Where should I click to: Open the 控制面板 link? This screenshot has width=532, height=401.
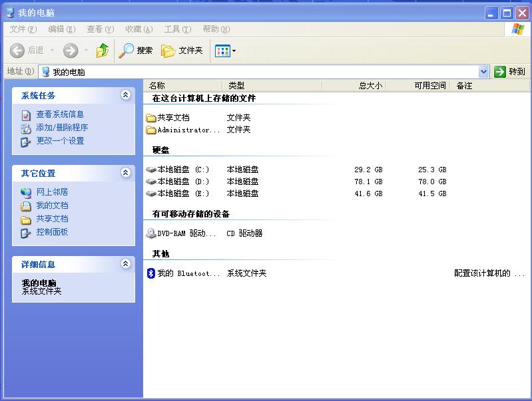pyautogui.click(x=52, y=232)
